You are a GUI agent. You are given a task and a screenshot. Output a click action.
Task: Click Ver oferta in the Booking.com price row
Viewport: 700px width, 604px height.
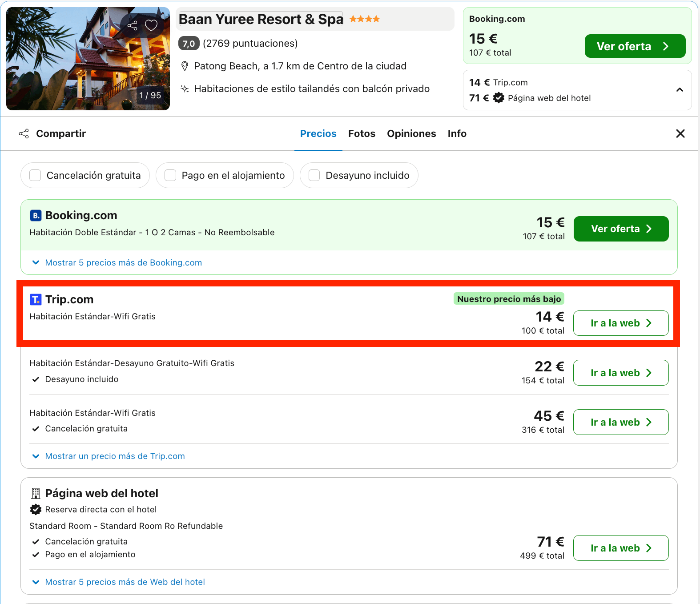(x=621, y=229)
